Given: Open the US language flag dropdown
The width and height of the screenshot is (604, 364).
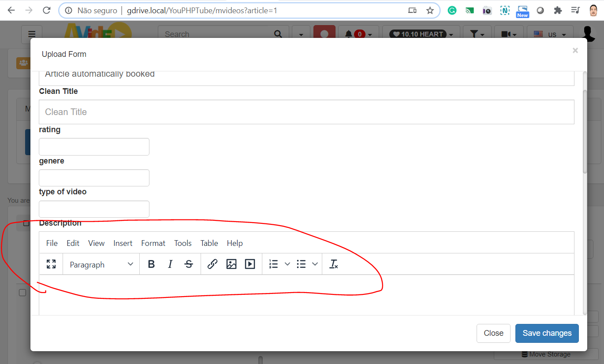Looking at the screenshot, I should [x=550, y=34].
